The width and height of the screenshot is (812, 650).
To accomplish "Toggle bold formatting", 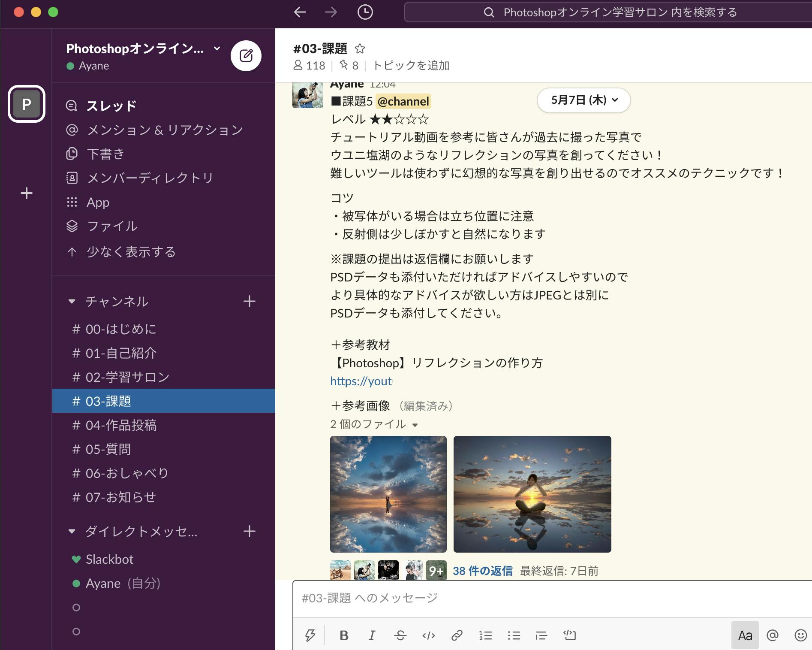I will coord(344,635).
